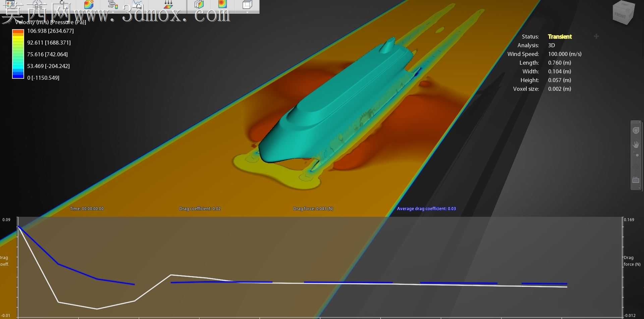Viewport: 644px width, 319px height.
Task: Click the Width value 0.104 (m)
Action: 560,71
